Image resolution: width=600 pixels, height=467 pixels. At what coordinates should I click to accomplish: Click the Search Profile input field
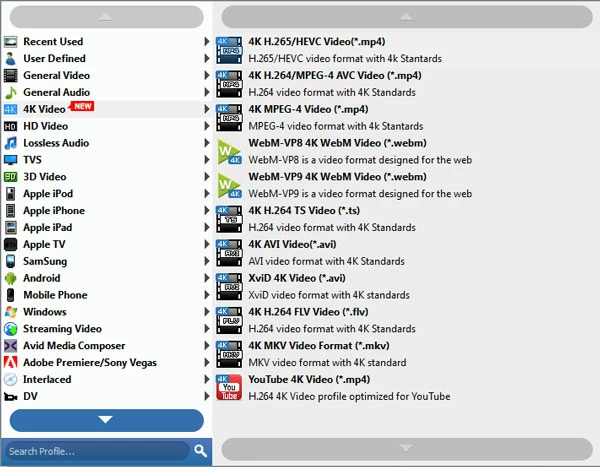96,451
